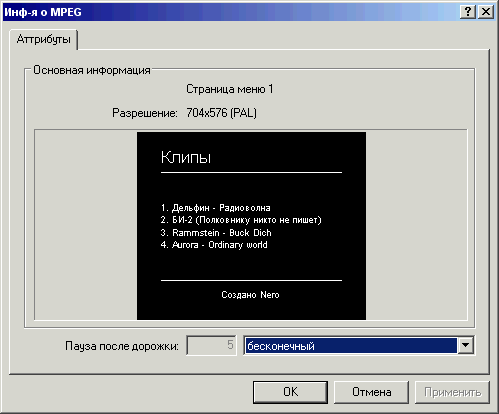This screenshot has width=499, height=414.
Task: Click the Клипы heading in preview
Action: coord(186,157)
